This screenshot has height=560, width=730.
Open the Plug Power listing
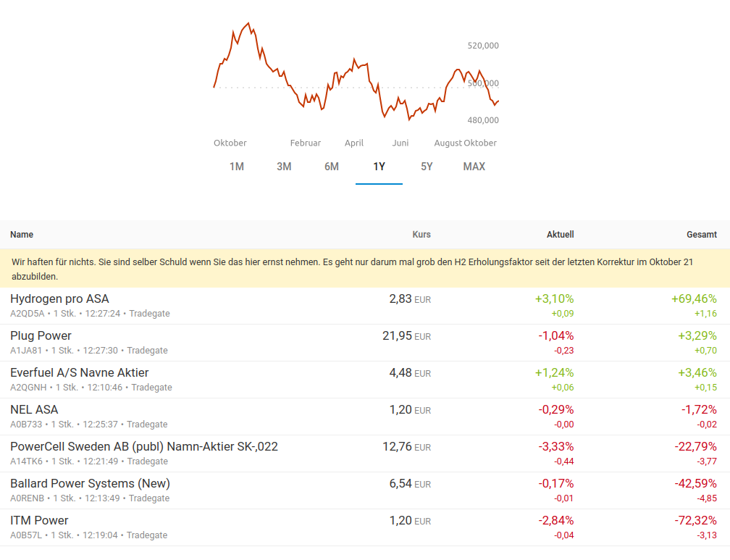point(41,335)
